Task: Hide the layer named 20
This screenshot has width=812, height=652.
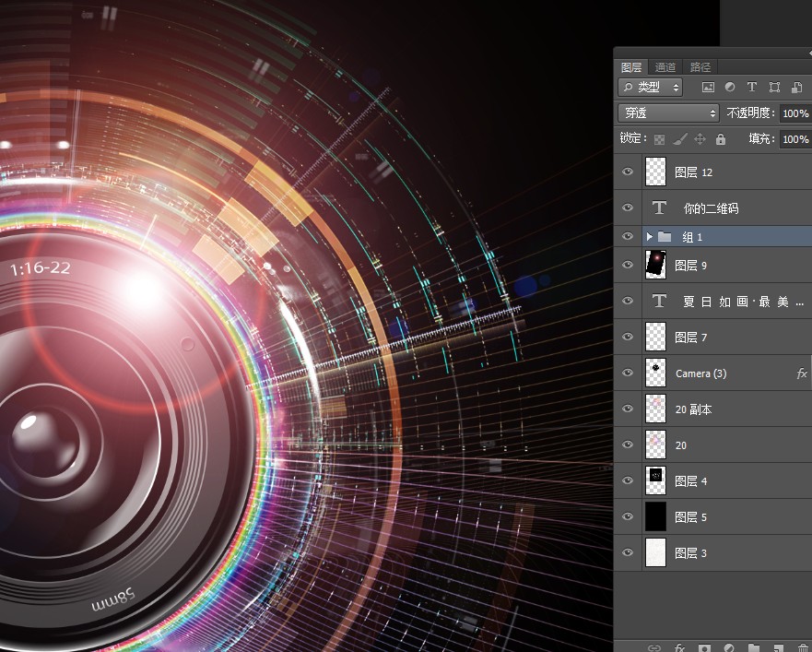Action: [628, 445]
